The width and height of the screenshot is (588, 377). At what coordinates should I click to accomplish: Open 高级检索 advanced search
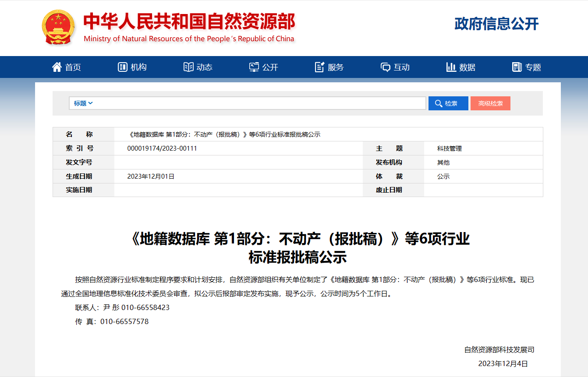coord(490,103)
